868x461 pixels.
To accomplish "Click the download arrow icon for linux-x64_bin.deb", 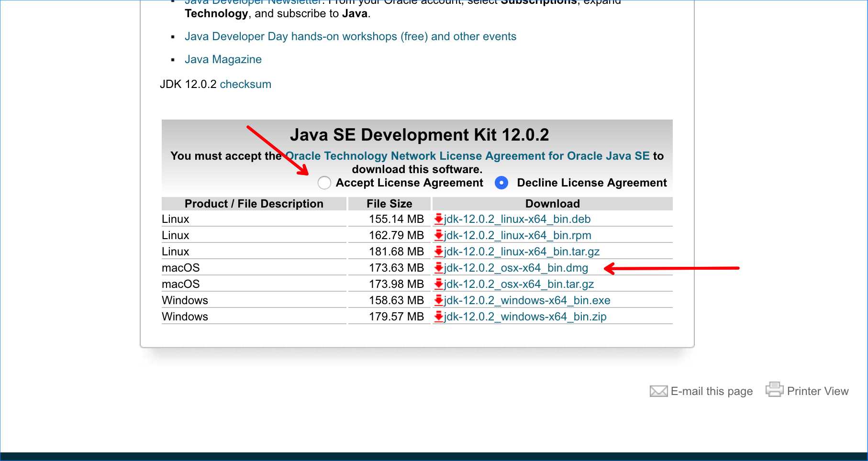I will (x=438, y=219).
